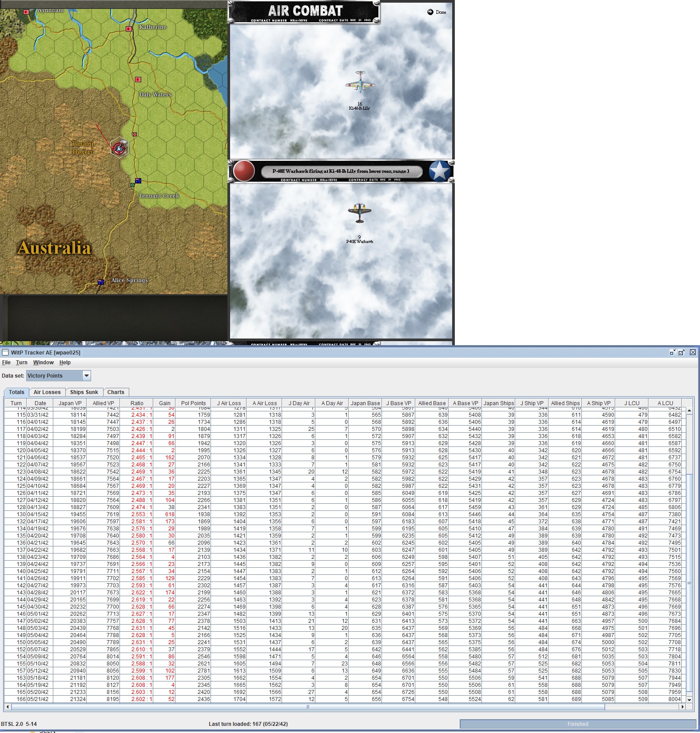Click the Japan Ships column header
Image resolution: width=700 pixels, height=733 pixels.
point(499,403)
